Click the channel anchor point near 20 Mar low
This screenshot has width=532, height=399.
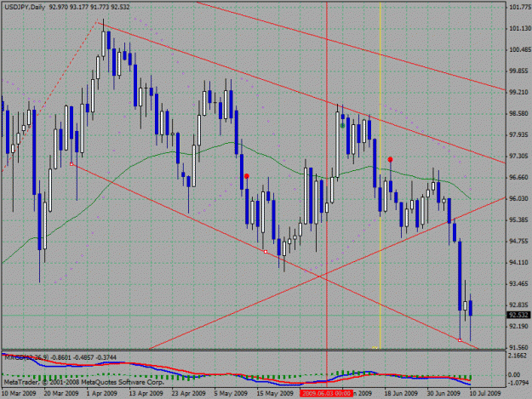tap(72, 164)
